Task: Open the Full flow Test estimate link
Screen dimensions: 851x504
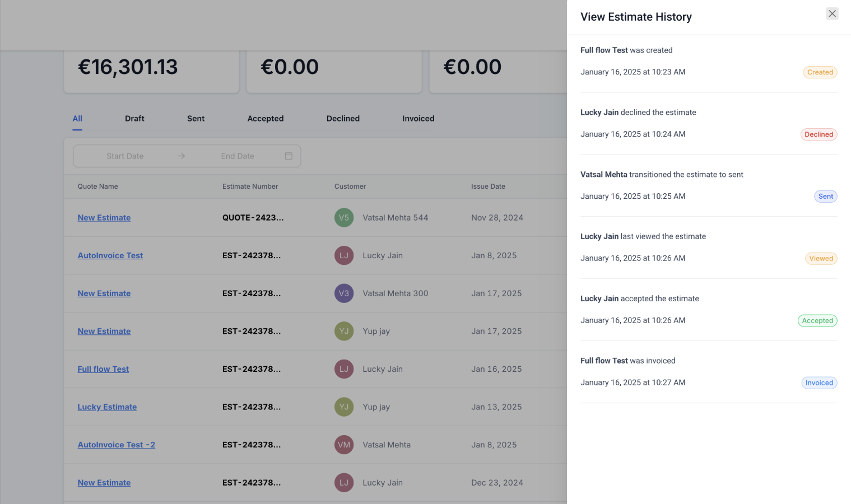Action: click(103, 369)
